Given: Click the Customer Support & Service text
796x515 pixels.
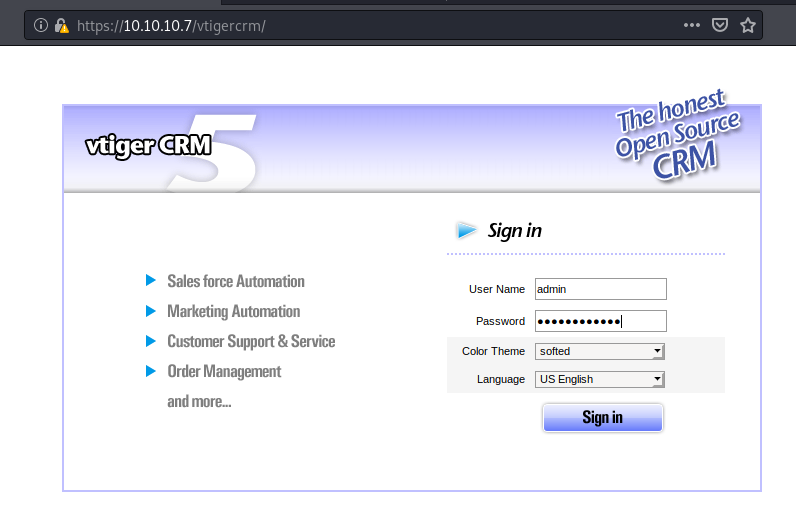Looking at the screenshot, I should pos(251,341).
